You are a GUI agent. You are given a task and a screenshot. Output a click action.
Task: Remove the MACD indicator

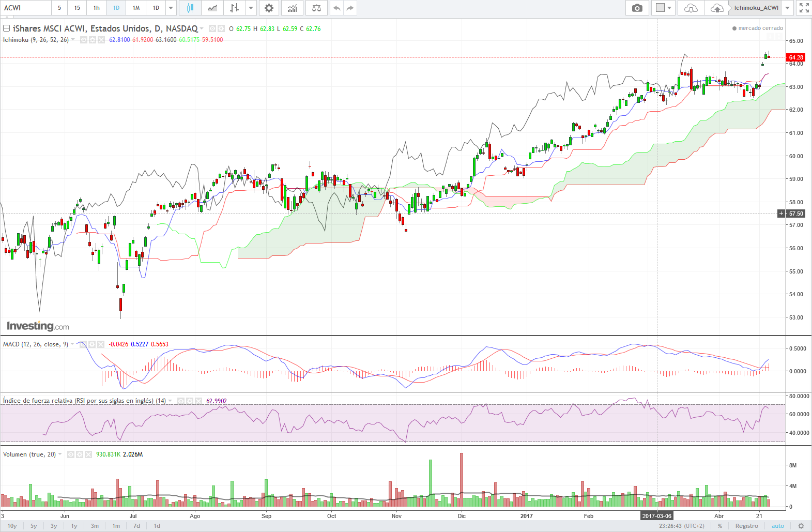[x=100, y=344]
